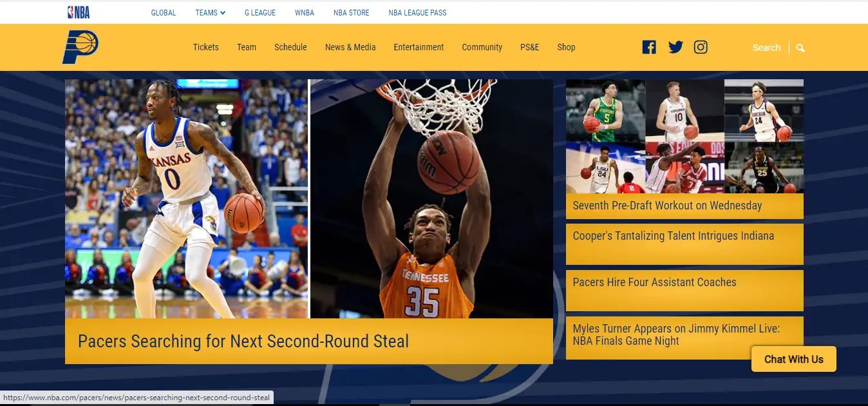Open the News & Media menu
Screen dimensions: 868x406
350,47
